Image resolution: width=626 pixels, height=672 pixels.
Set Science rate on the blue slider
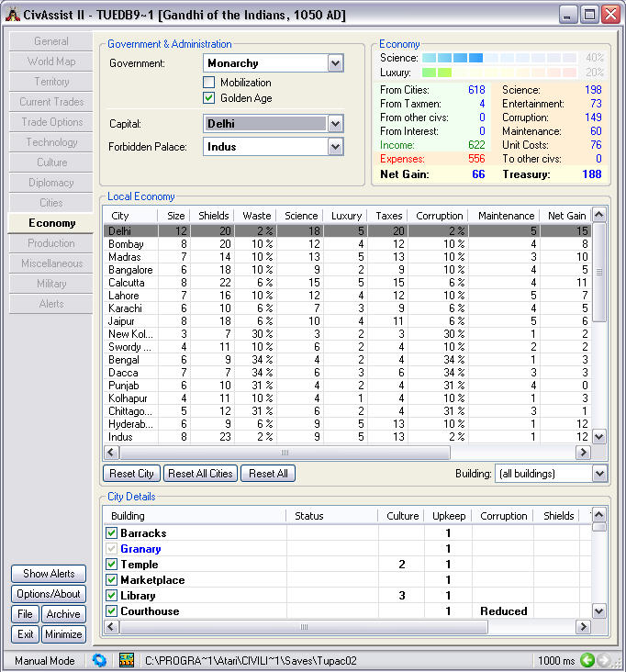coord(499,58)
